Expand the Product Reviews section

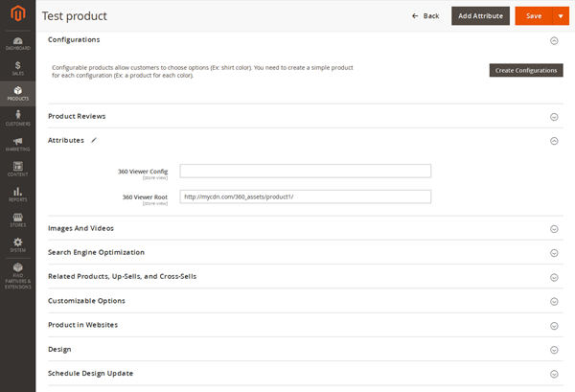tap(554, 117)
